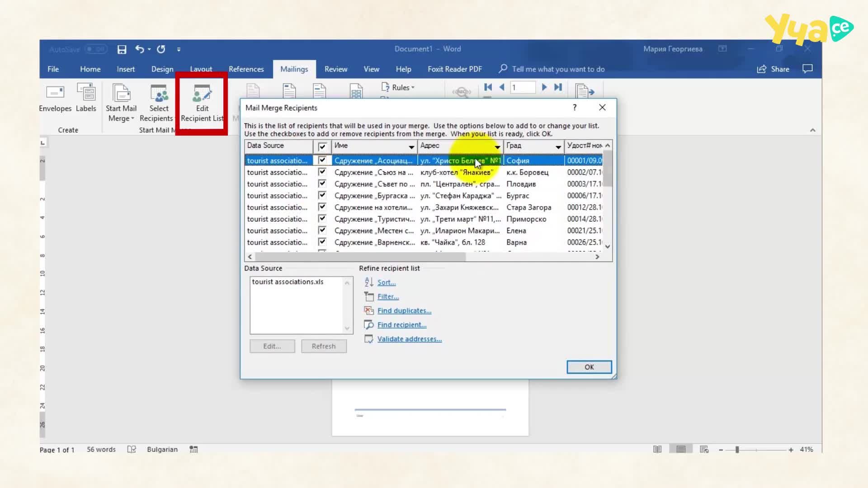Open the Име column filter dropdown
Image resolution: width=868 pixels, height=488 pixels.
(x=411, y=147)
